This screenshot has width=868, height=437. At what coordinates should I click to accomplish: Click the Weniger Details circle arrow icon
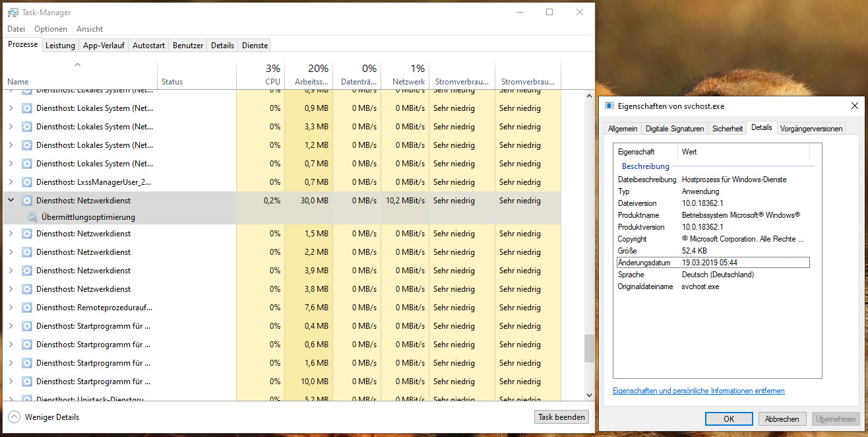(x=14, y=417)
